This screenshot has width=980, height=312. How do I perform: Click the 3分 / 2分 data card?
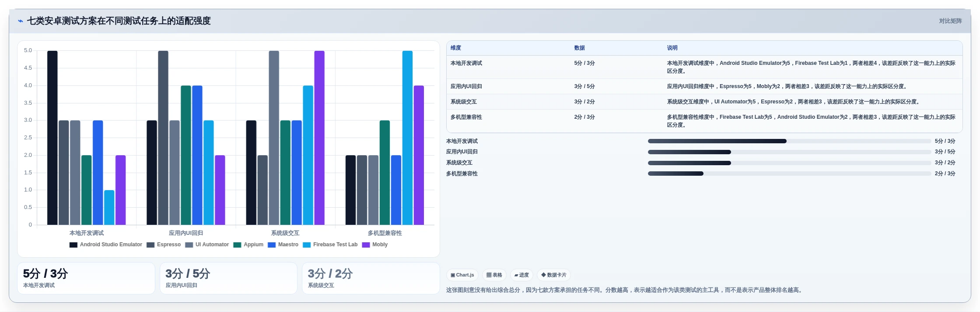[x=371, y=278]
